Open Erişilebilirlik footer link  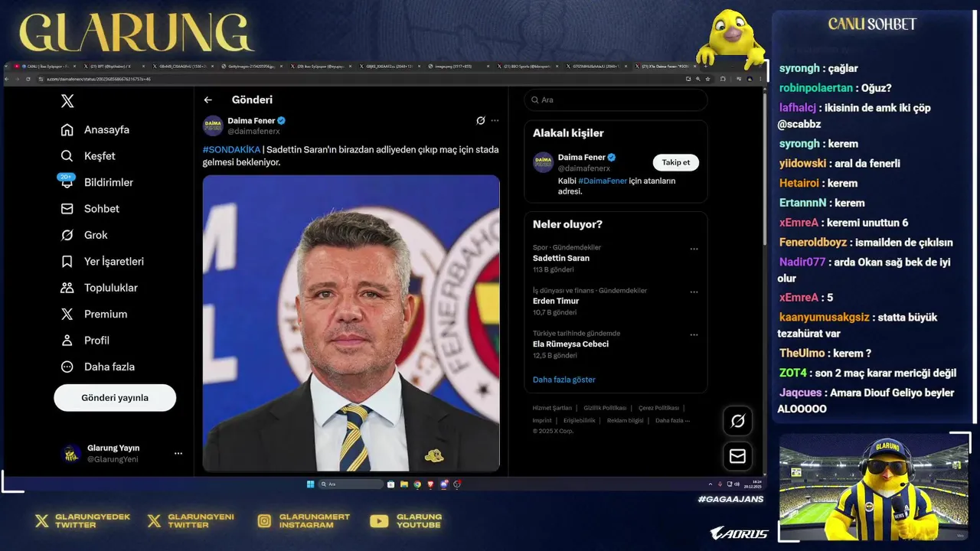pos(580,420)
